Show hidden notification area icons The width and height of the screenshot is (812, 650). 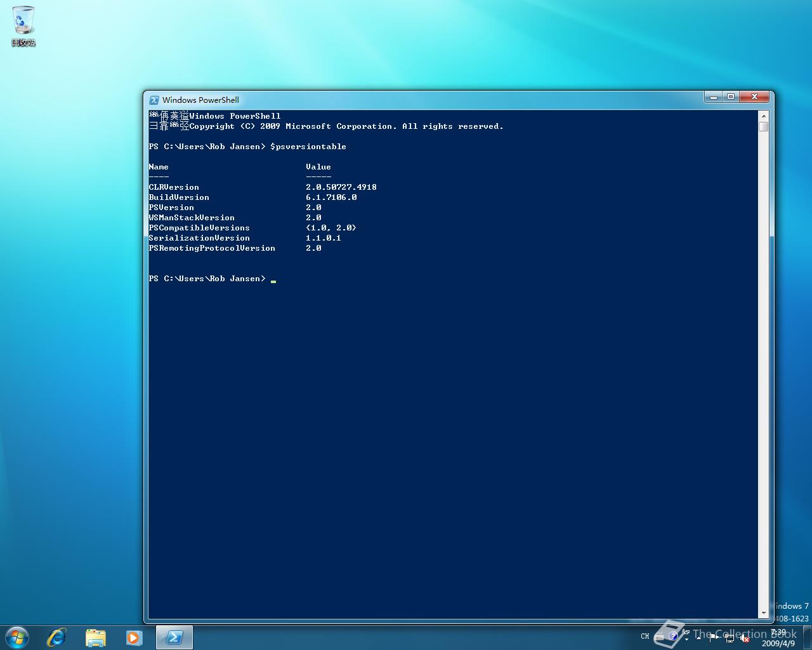(x=698, y=638)
